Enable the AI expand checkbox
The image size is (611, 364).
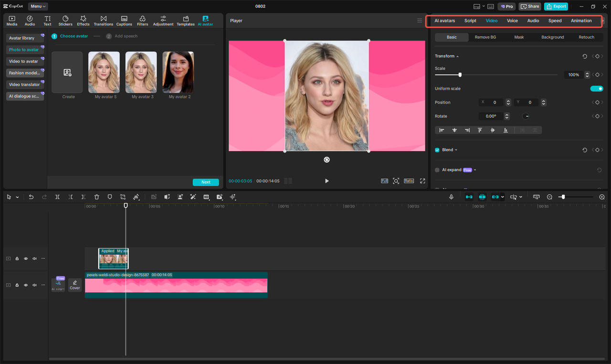[x=437, y=170]
